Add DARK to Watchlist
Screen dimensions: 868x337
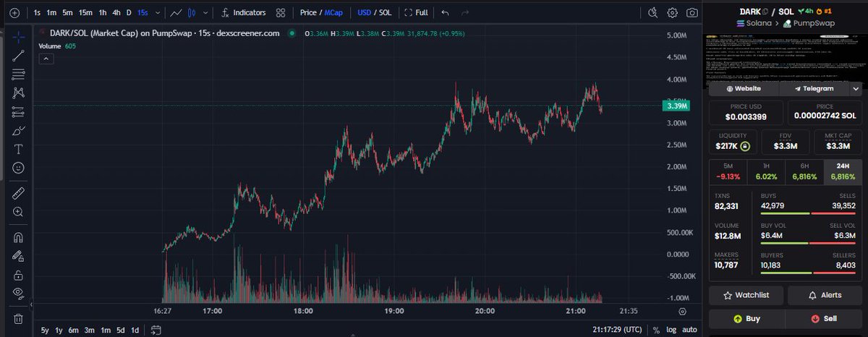point(746,295)
